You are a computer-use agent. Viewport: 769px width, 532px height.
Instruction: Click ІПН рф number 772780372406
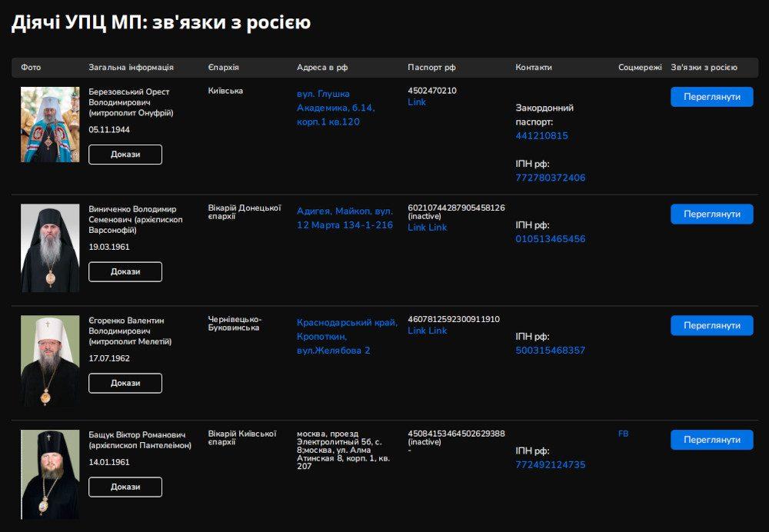(550, 178)
